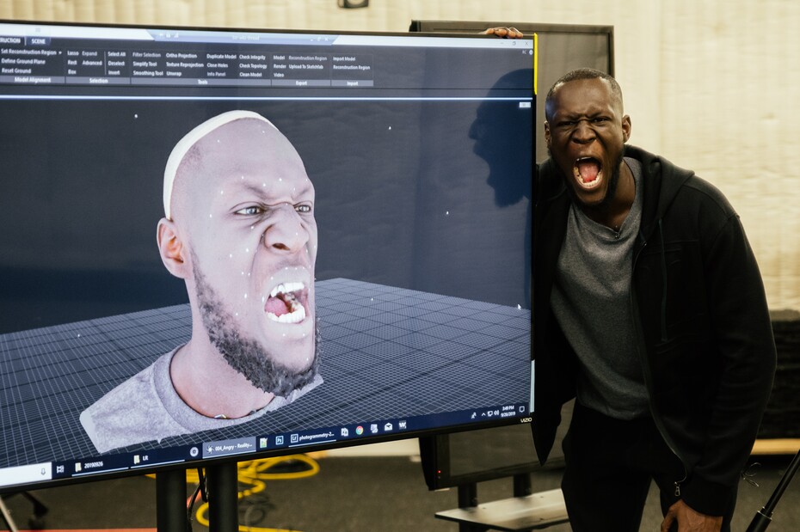
Task: Run Check Topology
Action: 253,65
